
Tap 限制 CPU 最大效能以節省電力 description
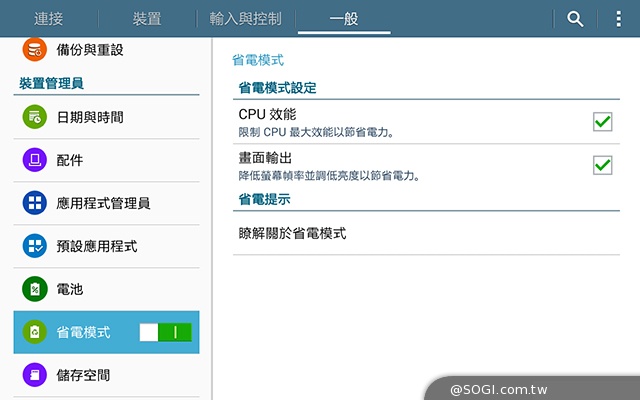coord(316,132)
